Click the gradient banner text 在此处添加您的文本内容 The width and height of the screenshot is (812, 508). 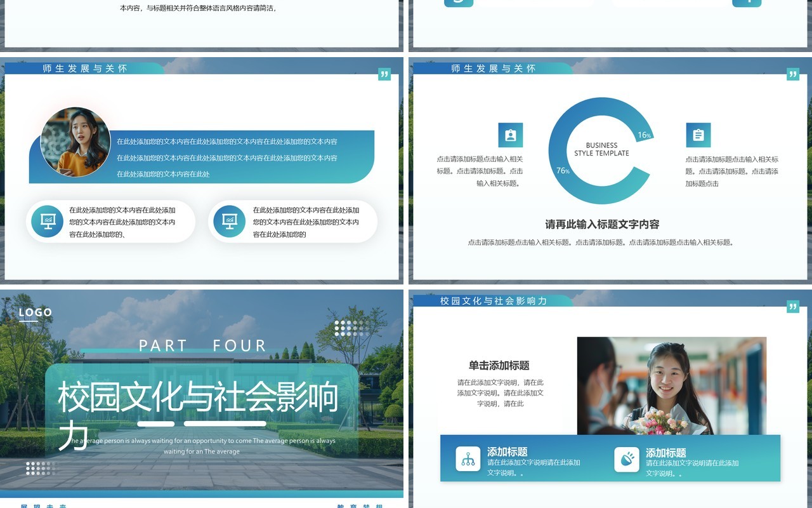tap(227, 157)
